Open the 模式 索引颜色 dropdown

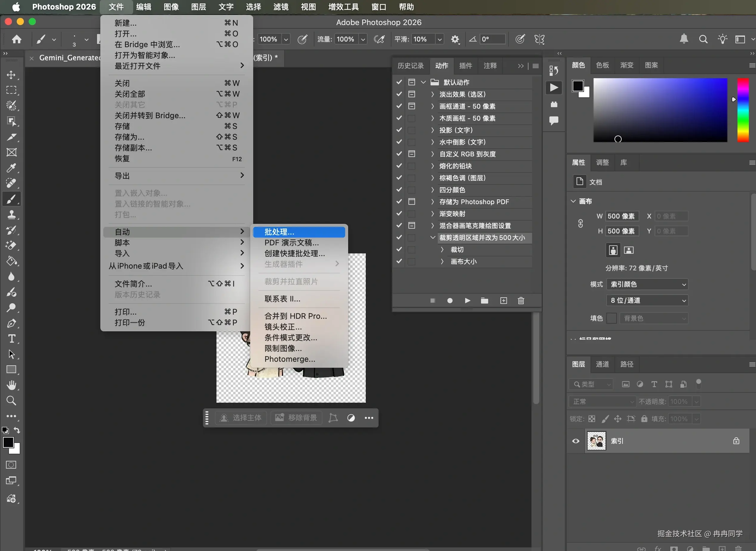click(x=647, y=284)
